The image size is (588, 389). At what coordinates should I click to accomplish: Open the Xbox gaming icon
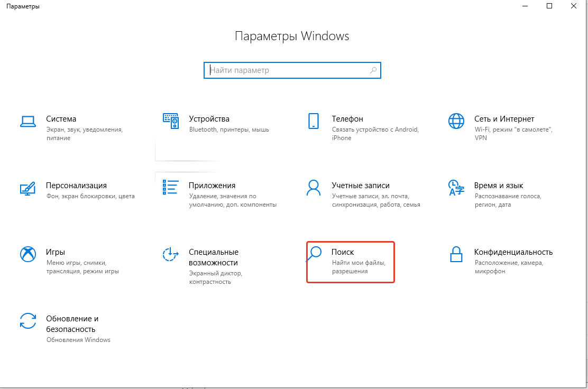27,254
